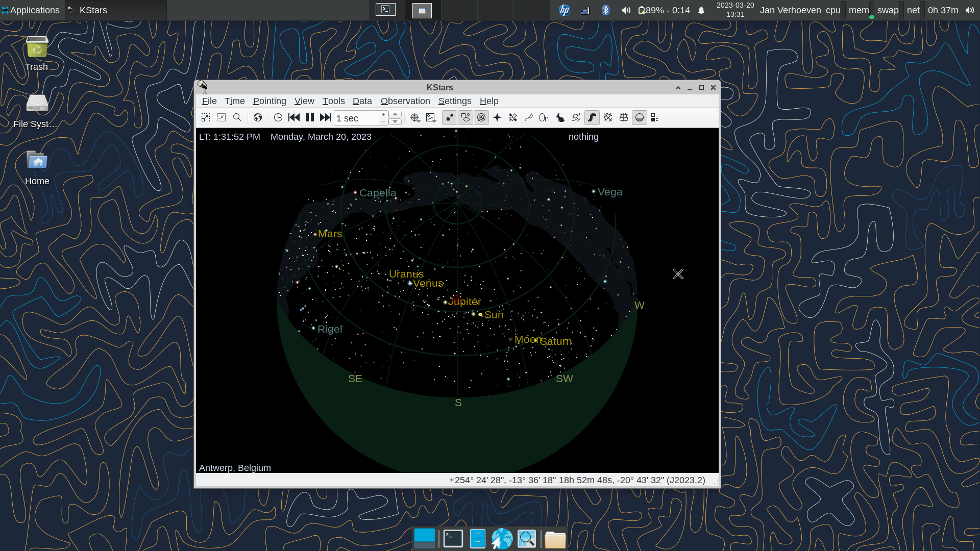
Task: Step the clock backward one time step
Action: pyautogui.click(x=294, y=118)
